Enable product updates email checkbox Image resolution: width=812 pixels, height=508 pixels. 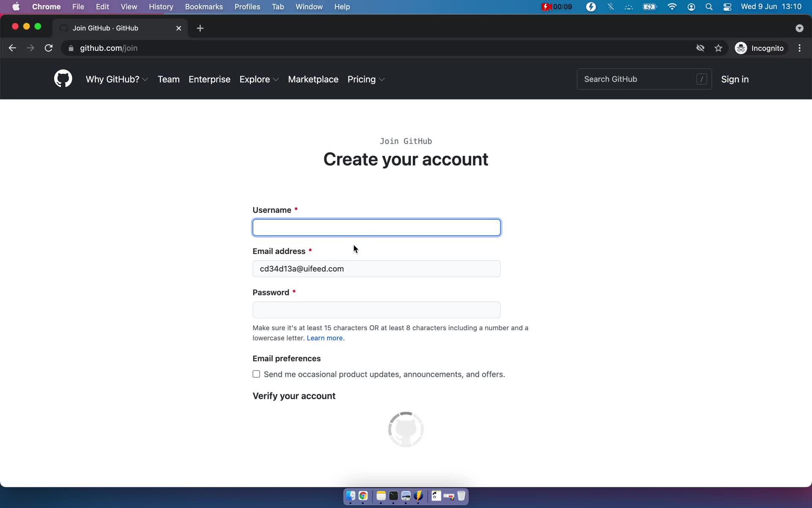256,374
